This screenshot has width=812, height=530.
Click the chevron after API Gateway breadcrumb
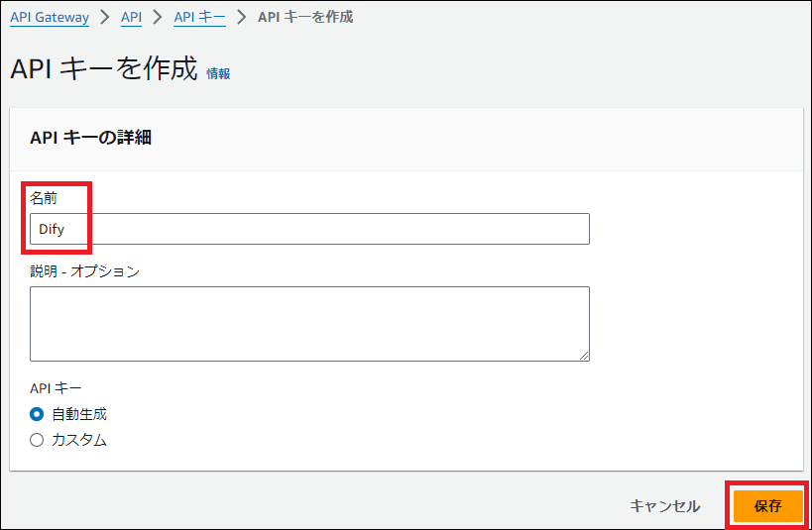point(104,17)
